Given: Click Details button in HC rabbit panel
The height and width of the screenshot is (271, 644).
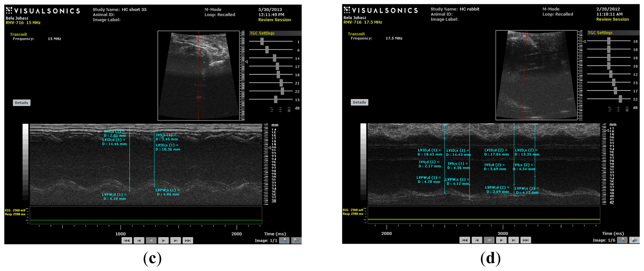Looking at the screenshot, I should (x=359, y=102).
